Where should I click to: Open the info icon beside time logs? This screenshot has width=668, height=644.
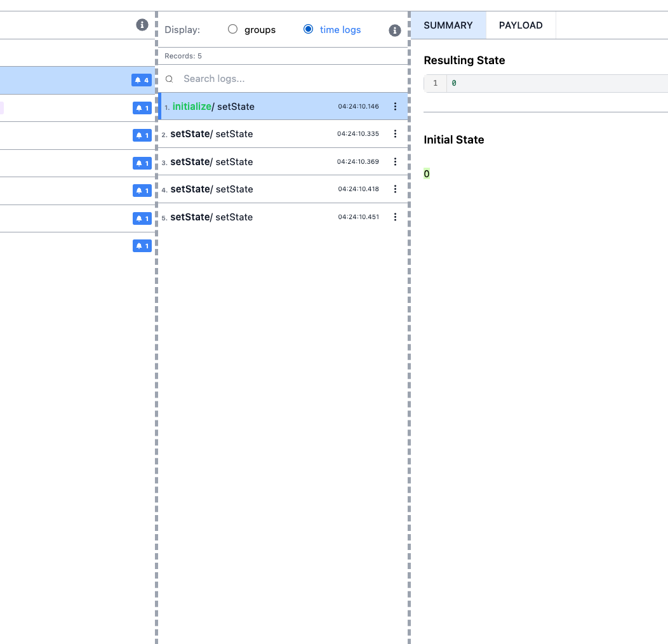pos(394,30)
